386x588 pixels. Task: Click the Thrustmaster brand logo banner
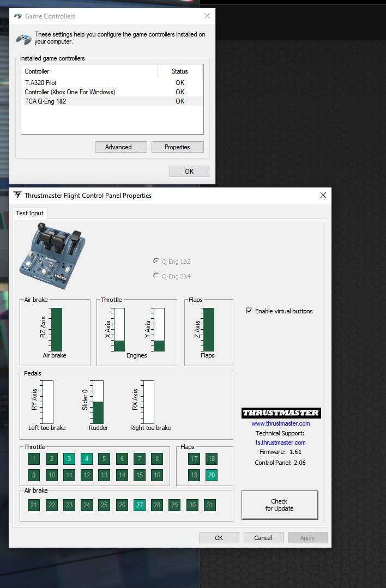281,413
